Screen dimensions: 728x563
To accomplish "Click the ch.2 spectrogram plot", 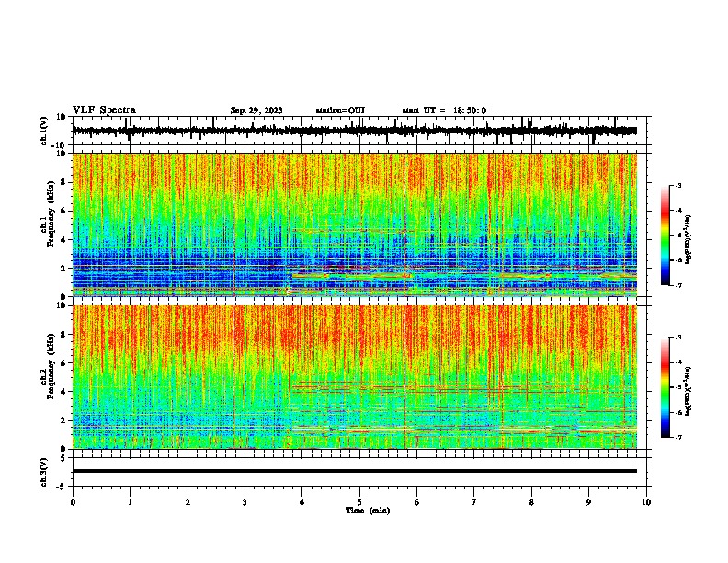I will [x=354, y=377].
